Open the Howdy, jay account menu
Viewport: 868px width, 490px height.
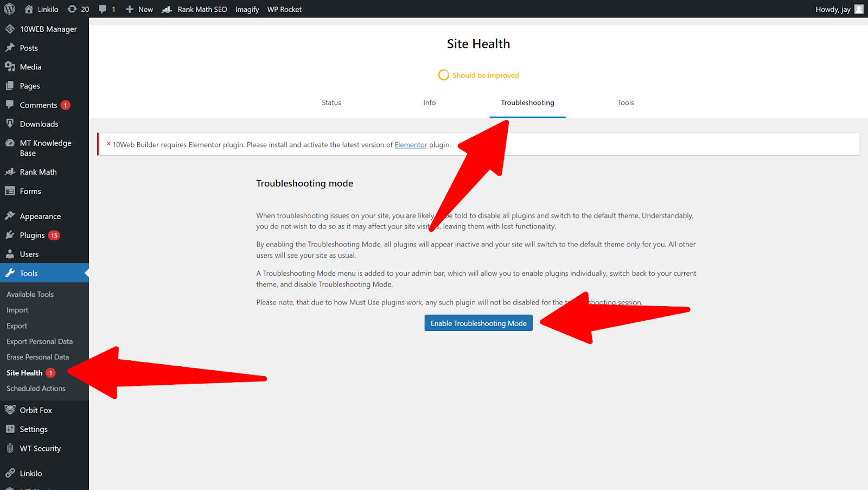click(x=839, y=9)
